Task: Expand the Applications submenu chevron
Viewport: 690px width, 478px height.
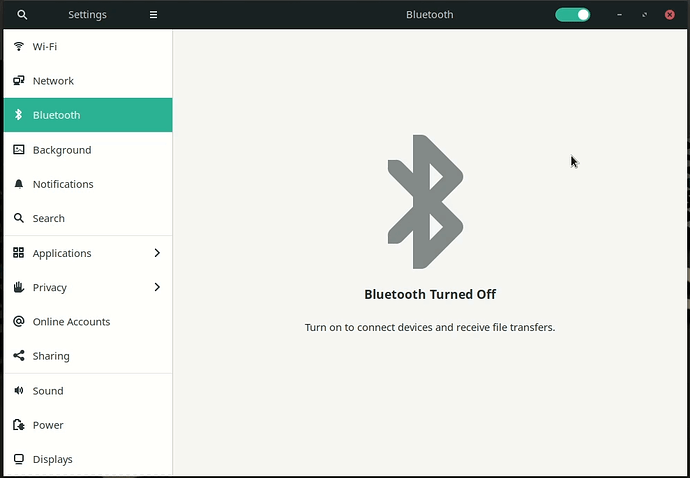Action: click(x=157, y=253)
